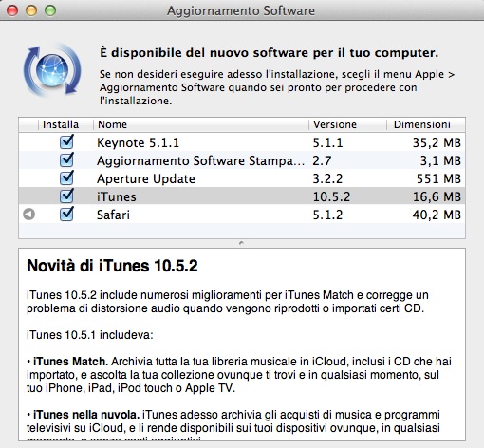Uncheck the Keynote 5.1.1 install checkbox
Viewport: 484px width, 448px height.
tap(66, 142)
